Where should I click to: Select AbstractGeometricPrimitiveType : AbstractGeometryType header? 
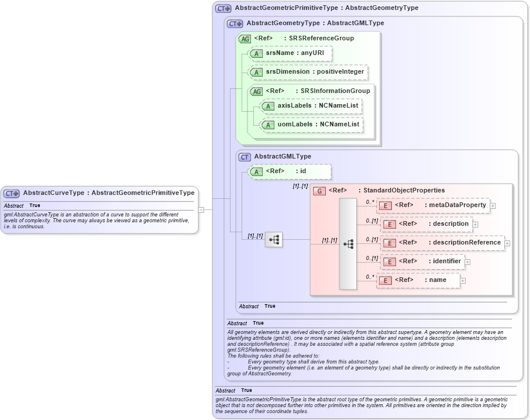(326, 8)
